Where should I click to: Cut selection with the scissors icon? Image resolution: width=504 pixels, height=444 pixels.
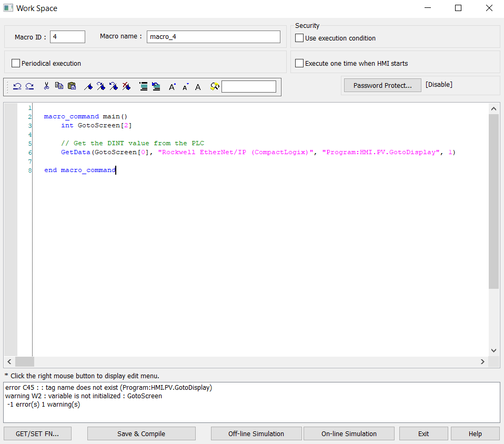(x=46, y=86)
